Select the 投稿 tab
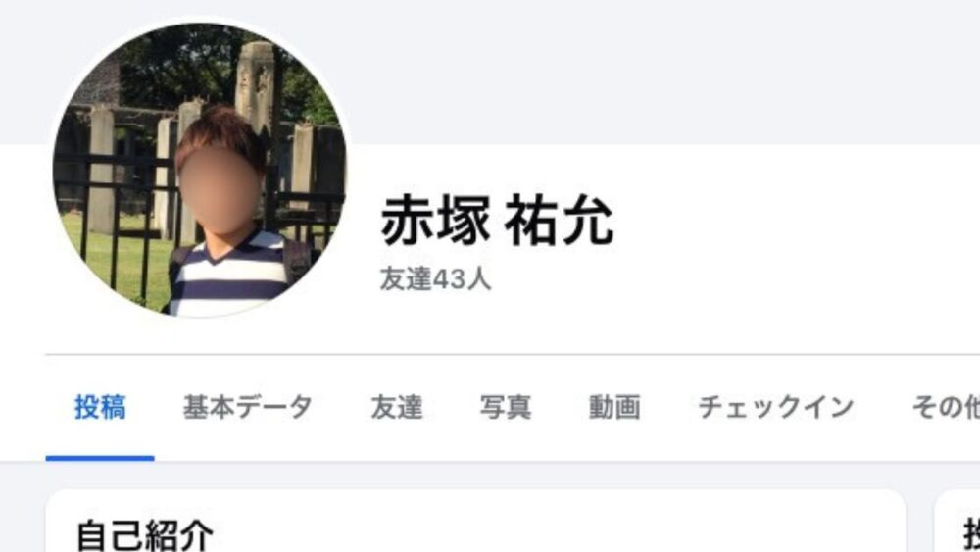 point(100,407)
